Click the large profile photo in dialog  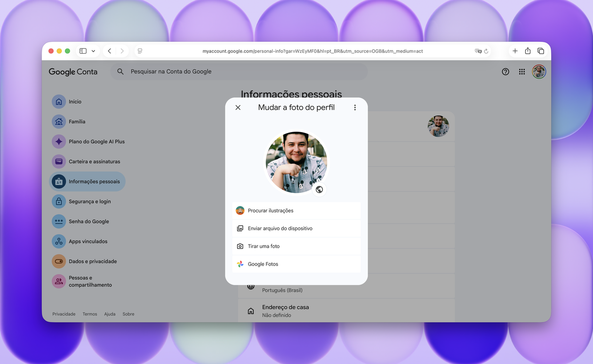(x=296, y=162)
